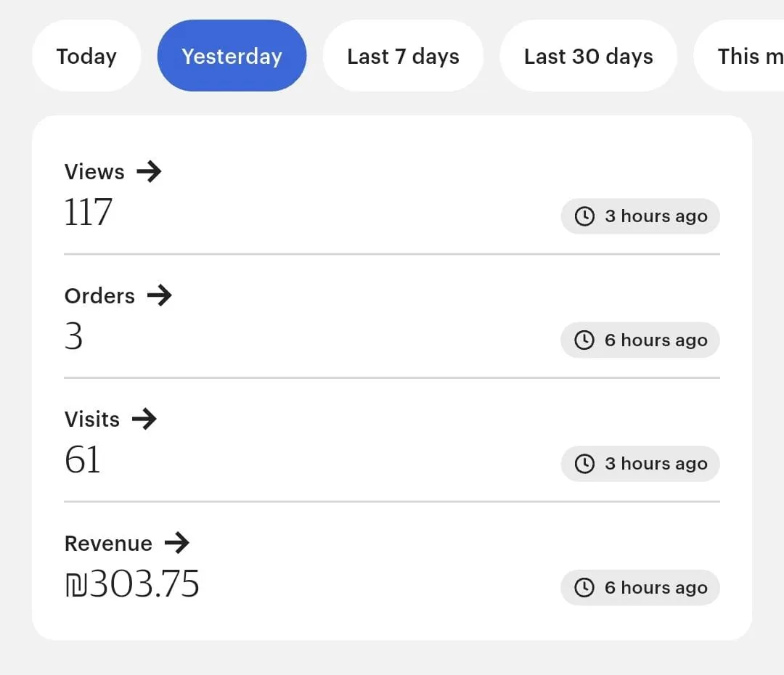This screenshot has height=675, width=784.
Task: Show stats for Last 7 days
Action: coord(403,57)
